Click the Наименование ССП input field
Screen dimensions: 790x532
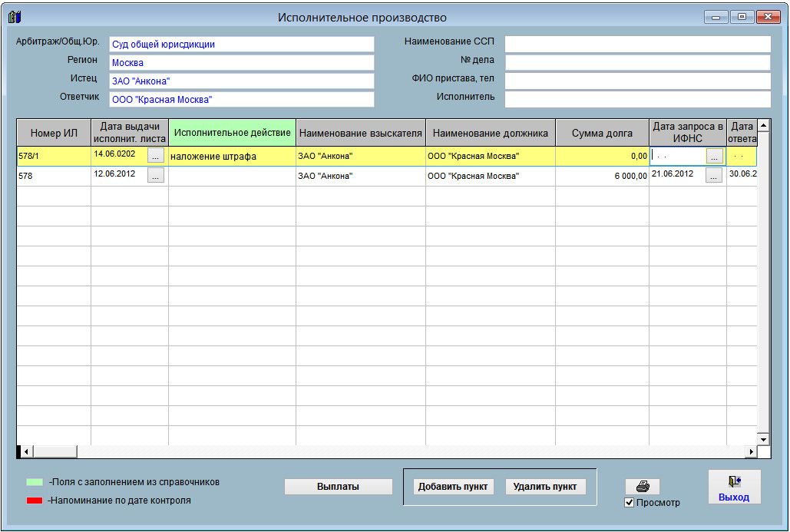point(637,44)
